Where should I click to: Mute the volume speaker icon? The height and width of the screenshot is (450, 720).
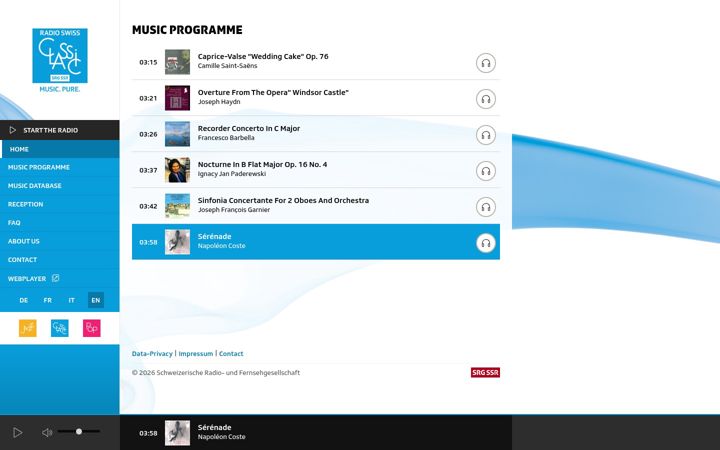click(47, 433)
